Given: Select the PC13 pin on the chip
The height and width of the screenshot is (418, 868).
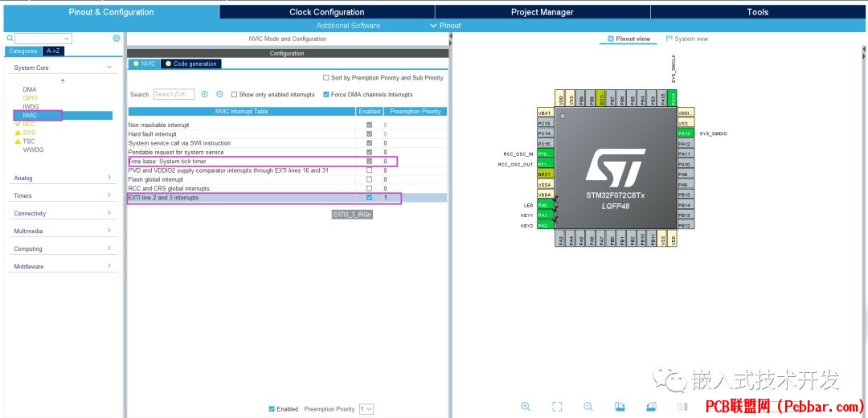Looking at the screenshot, I should coord(545,123).
